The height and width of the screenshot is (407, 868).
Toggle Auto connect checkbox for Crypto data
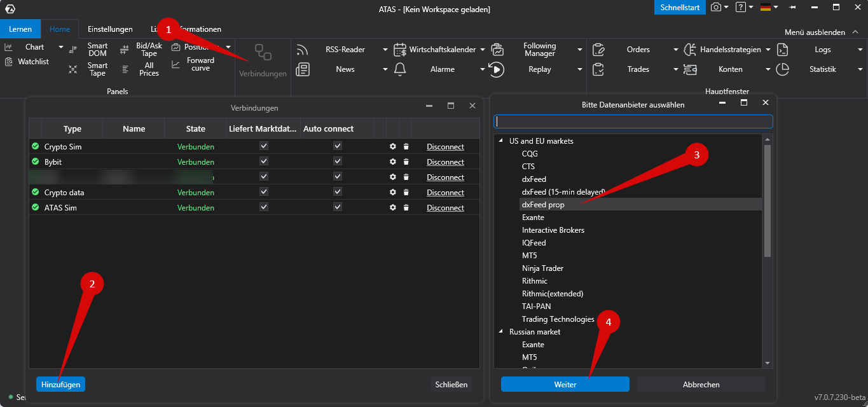pos(338,191)
